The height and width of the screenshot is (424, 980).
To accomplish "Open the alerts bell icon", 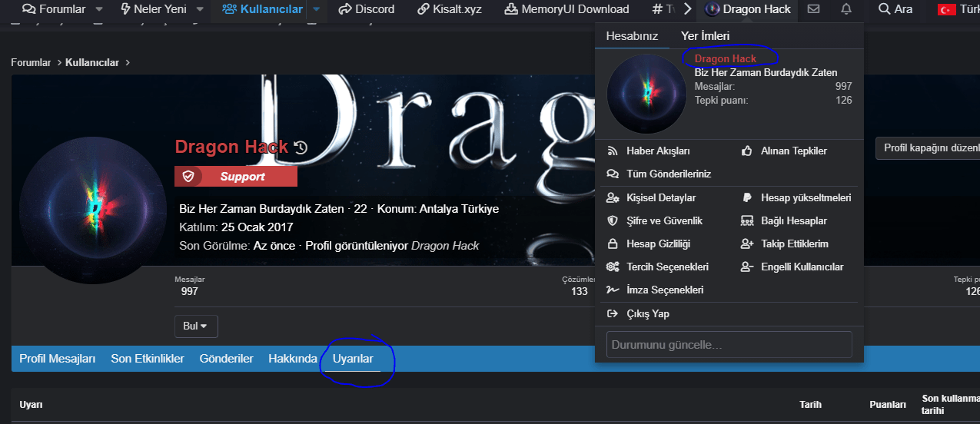I will [x=846, y=10].
